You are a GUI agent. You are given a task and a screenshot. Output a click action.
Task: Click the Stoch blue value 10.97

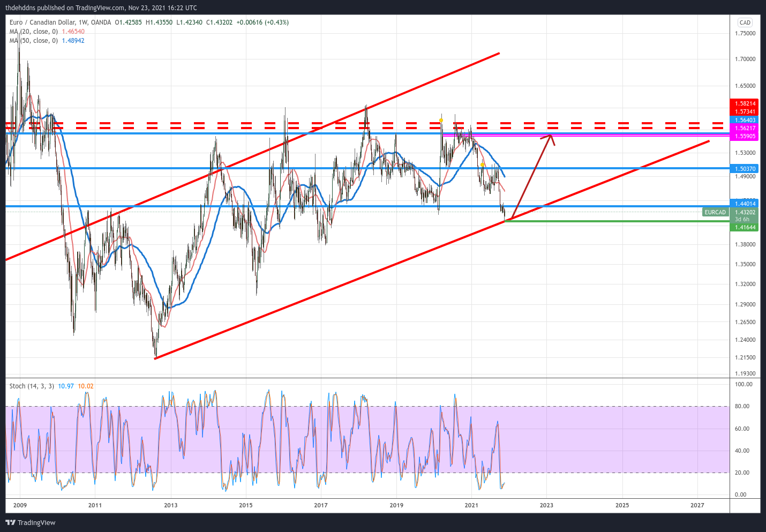66,386
